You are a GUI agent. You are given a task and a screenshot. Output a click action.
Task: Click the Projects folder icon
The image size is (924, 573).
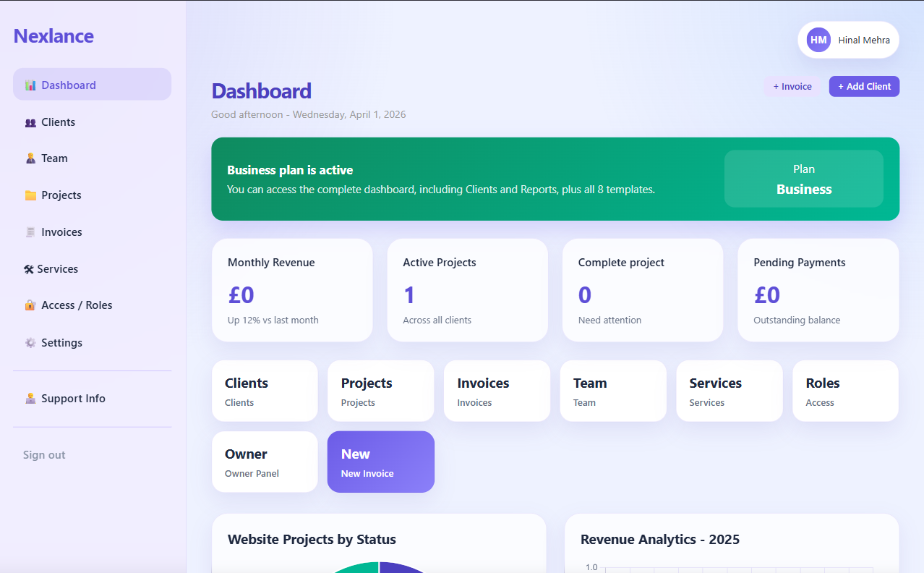30,195
